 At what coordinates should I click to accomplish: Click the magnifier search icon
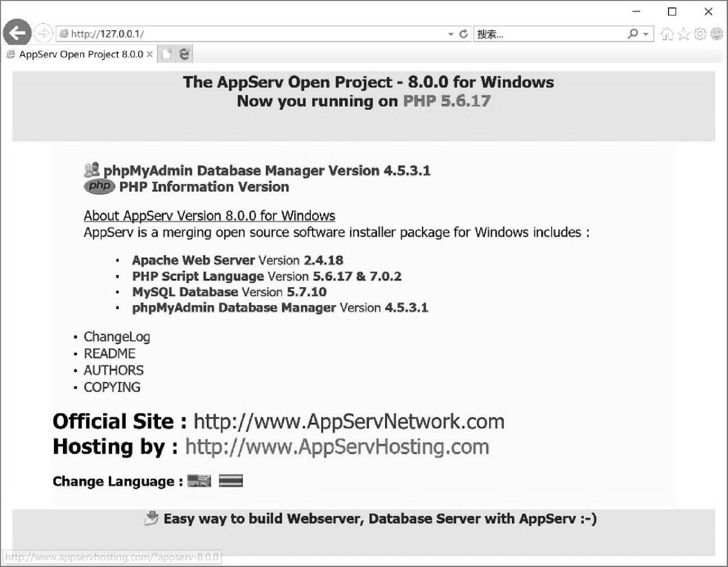(633, 34)
